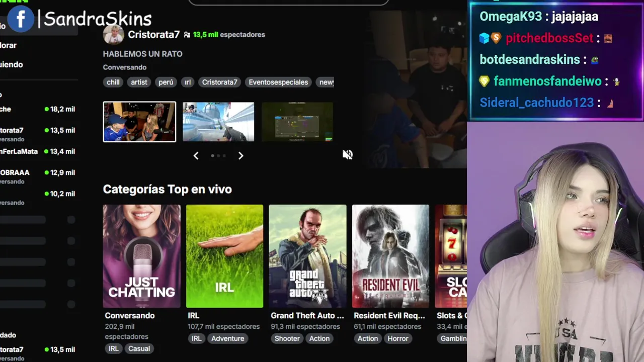
Task: Click fanmenosfandeiwo username in chat
Action: (x=547, y=81)
